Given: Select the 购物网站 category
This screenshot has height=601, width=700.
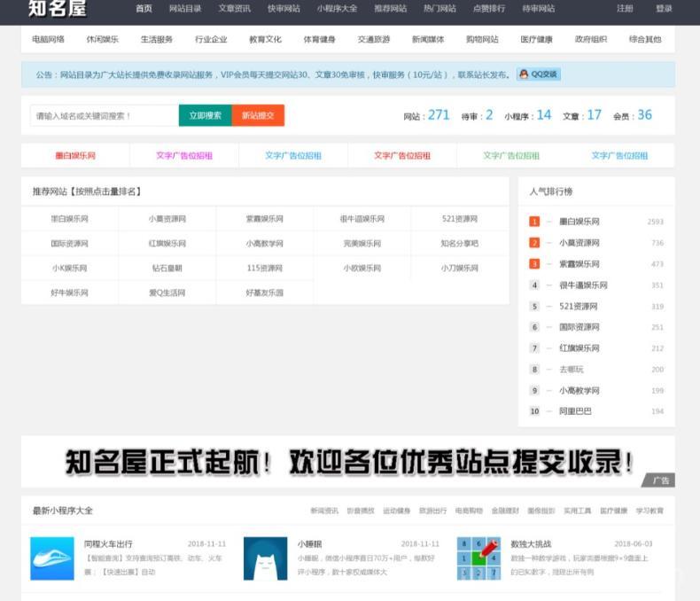Looking at the screenshot, I should [x=482, y=39].
